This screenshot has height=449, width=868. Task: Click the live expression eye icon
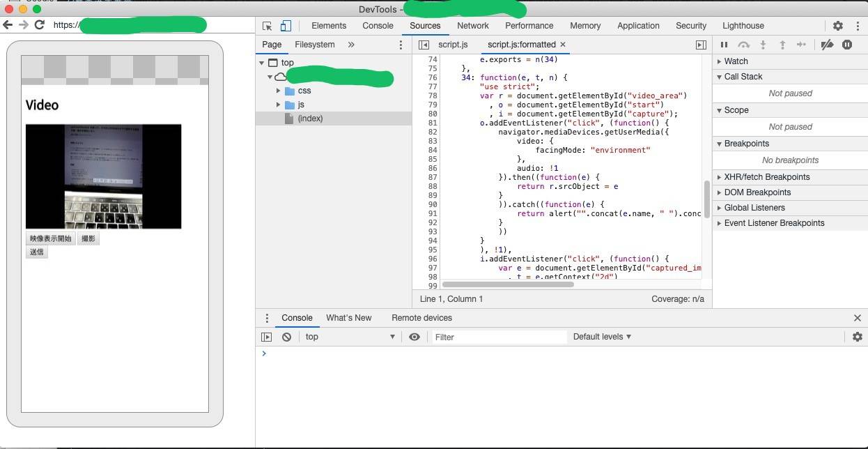pos(414,337)
